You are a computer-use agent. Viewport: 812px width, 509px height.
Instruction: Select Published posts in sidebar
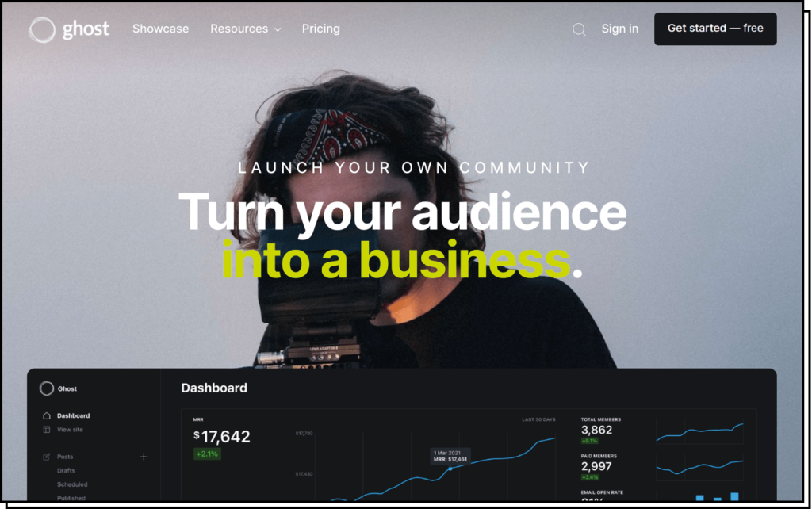71,498
